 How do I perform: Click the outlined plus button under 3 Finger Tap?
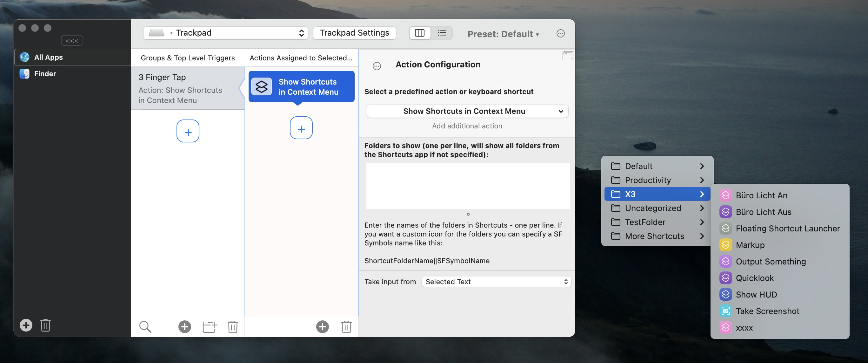click(188, 131)
